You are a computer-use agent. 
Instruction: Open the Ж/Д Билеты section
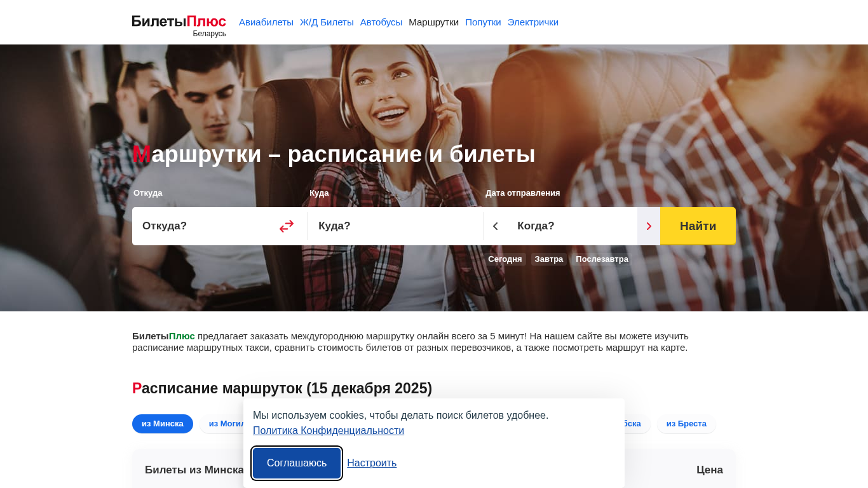pos(327,22)
